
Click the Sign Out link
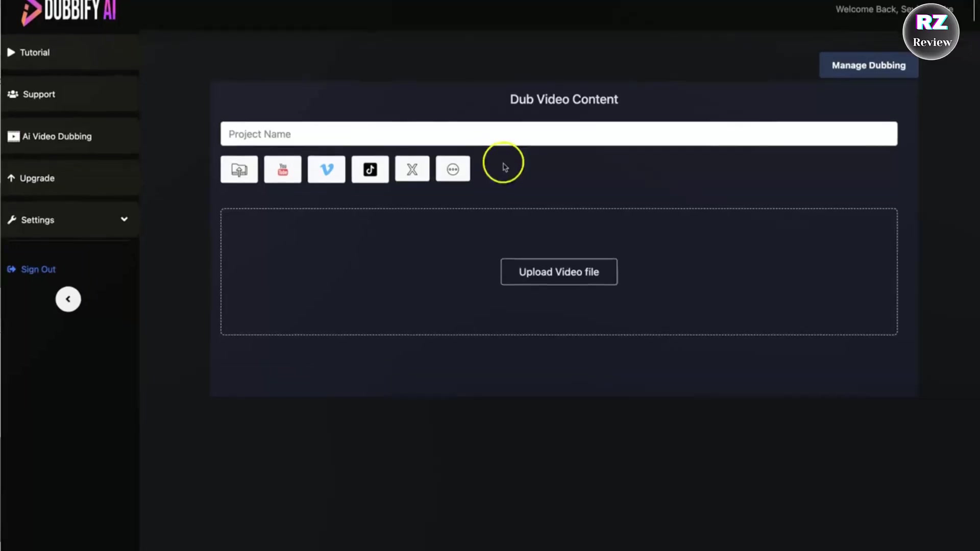point(32,269)
